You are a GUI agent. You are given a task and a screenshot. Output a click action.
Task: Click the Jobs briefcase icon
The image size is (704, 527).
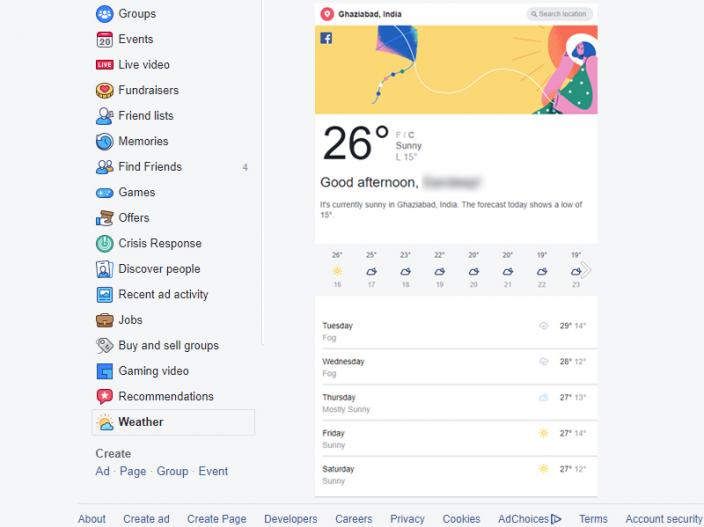(104, 320)
